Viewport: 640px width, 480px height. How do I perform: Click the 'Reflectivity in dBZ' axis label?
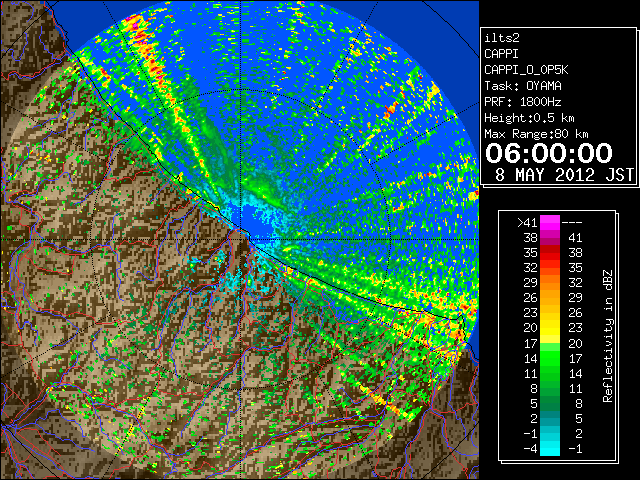607,336
